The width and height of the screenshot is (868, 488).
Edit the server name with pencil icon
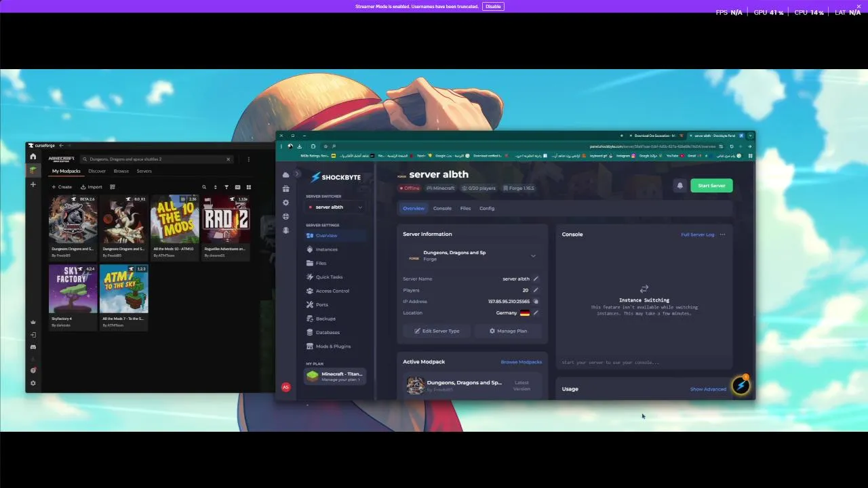click(x=536, y=279)
